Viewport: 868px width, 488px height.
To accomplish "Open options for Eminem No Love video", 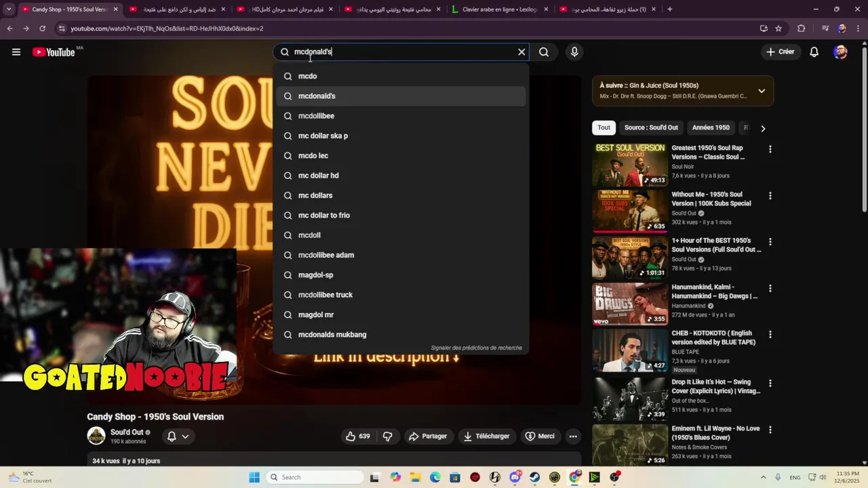I will click(770, 430).
